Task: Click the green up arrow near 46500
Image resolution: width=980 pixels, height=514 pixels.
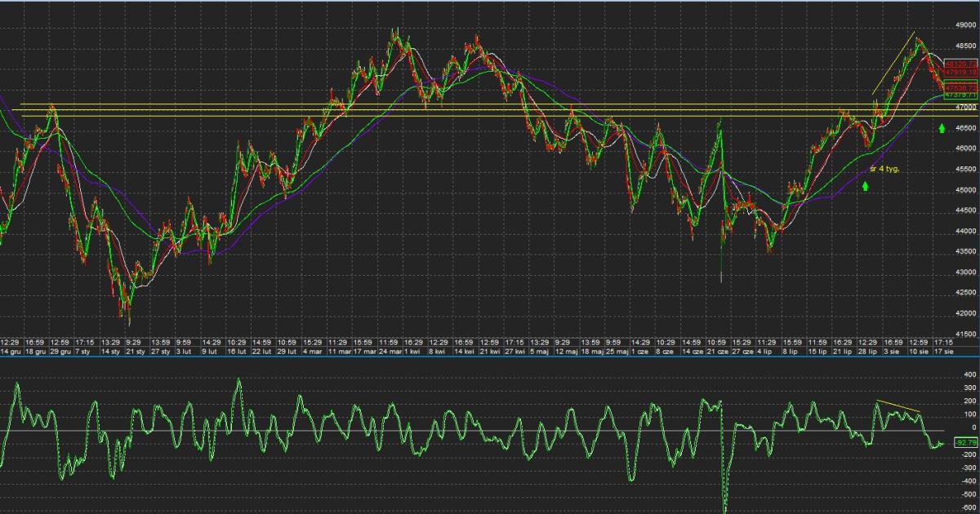Action: pos(942,128)
